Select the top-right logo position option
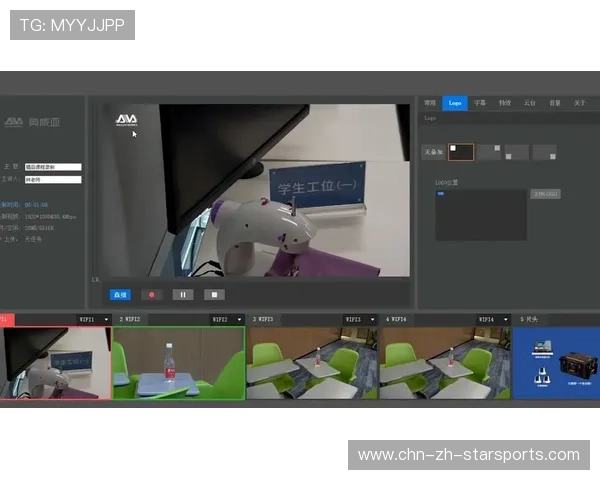Image resolution: width=600 pixels, height=480 pixels. [x=488, y=152]
